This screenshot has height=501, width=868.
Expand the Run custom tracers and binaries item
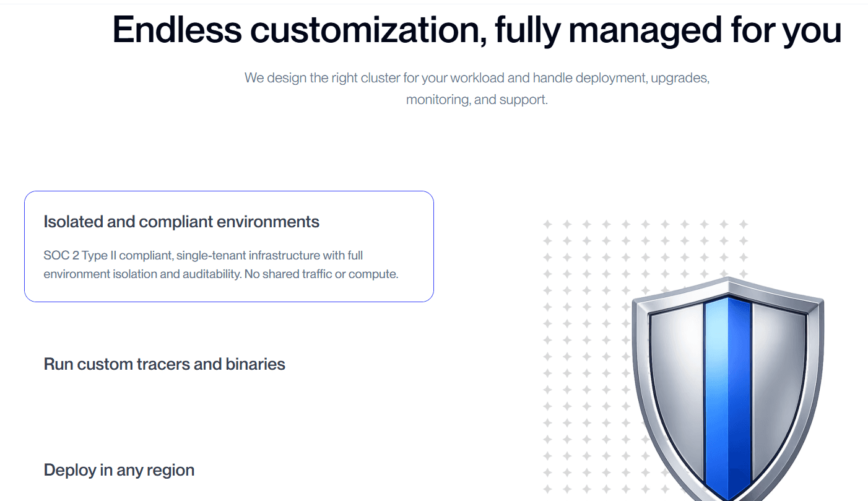164,364
